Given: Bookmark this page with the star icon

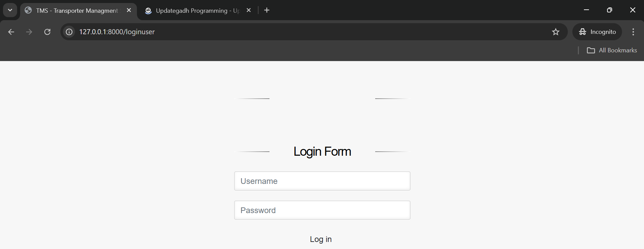Looking at the screenshot, I should click(x=556, y=32).
